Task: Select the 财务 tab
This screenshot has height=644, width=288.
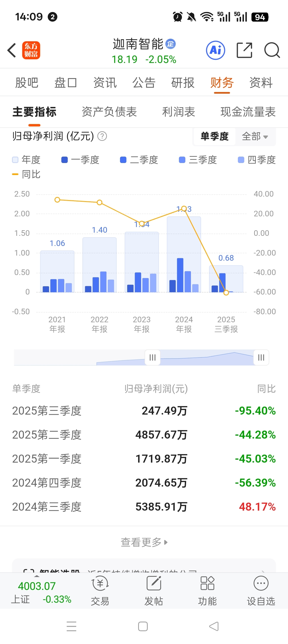Action: click(x=222, y=82)
